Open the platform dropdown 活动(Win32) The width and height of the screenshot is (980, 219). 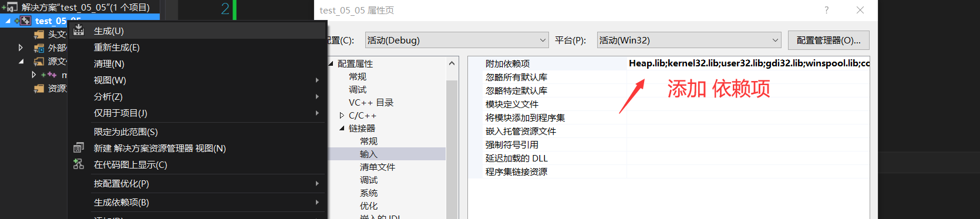click(x=689, y=40)
